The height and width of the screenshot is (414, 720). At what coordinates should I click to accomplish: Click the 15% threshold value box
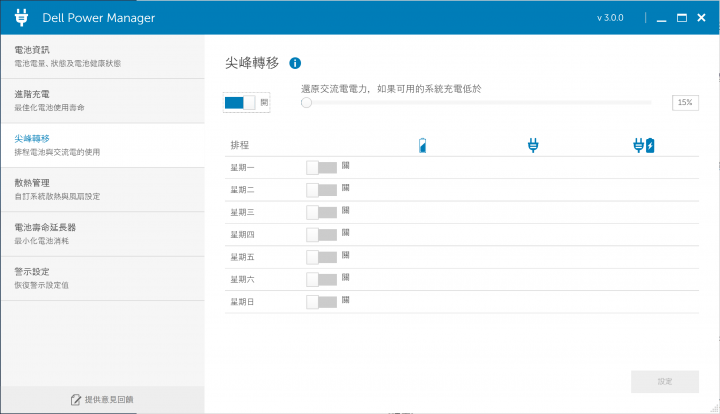click(685, 103)
